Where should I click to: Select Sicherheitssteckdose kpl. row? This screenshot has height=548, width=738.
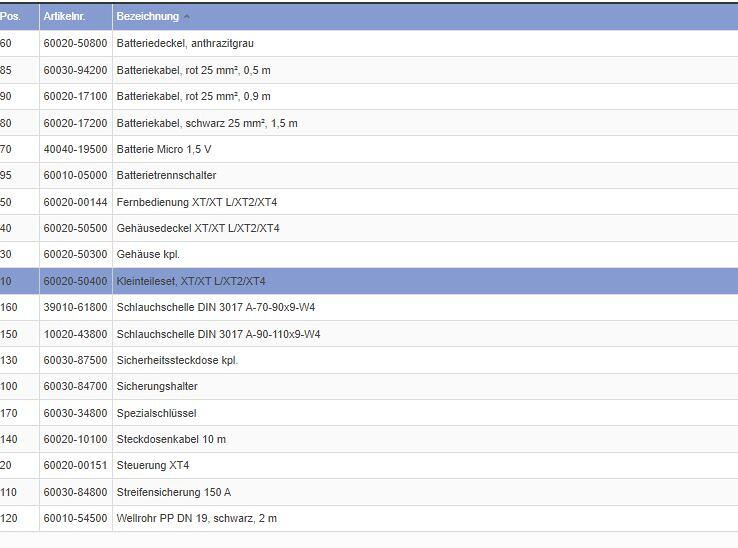[x=177, y=360]
